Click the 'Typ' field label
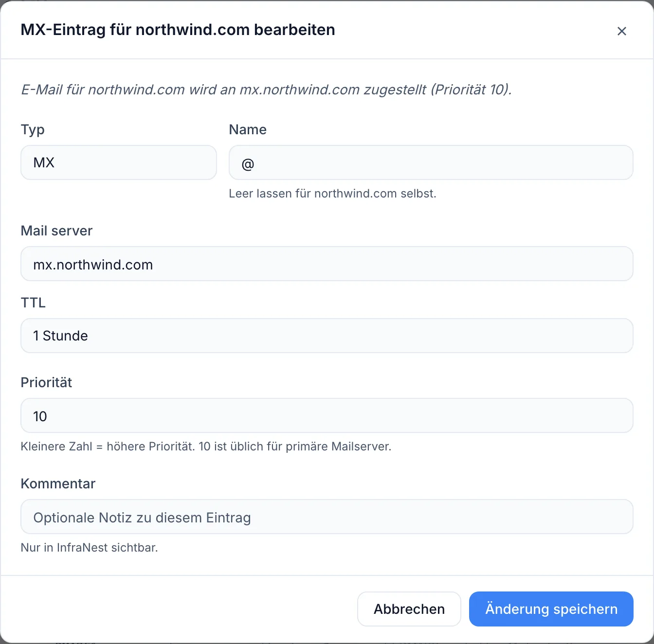The image size is (654, 644). (x=33, y=130)
